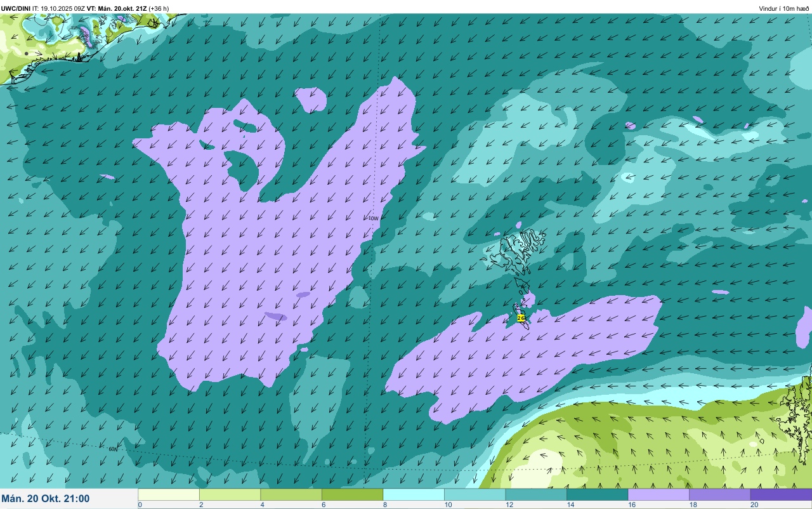
Task: Select the 6–8 olive green legend swatch
Action: (x=352, y=494)
